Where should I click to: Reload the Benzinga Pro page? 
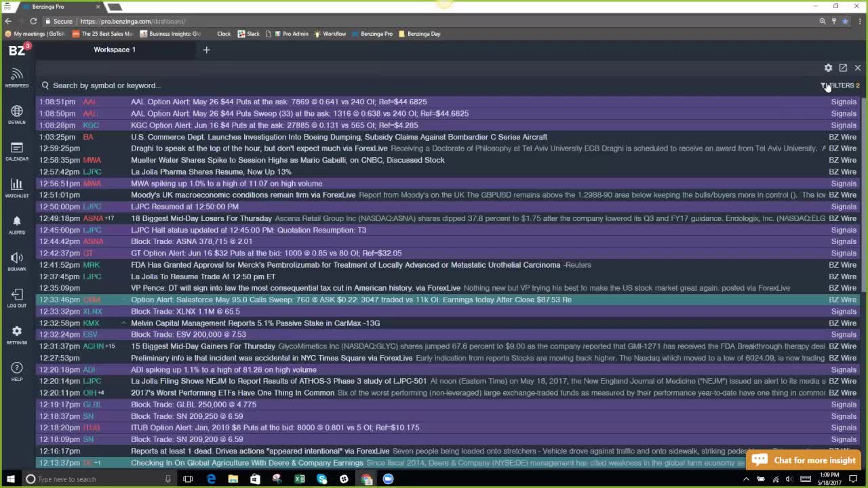point(33,21)
